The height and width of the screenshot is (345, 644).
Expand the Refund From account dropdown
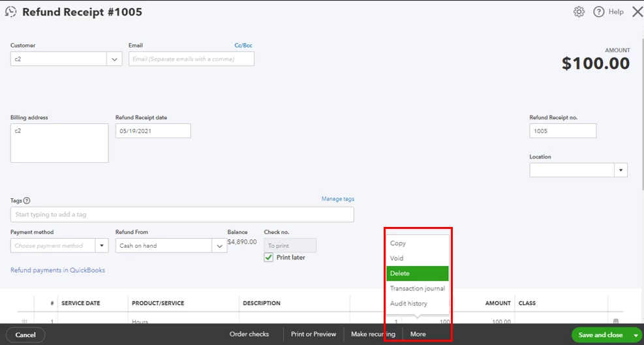pos(219,246)
